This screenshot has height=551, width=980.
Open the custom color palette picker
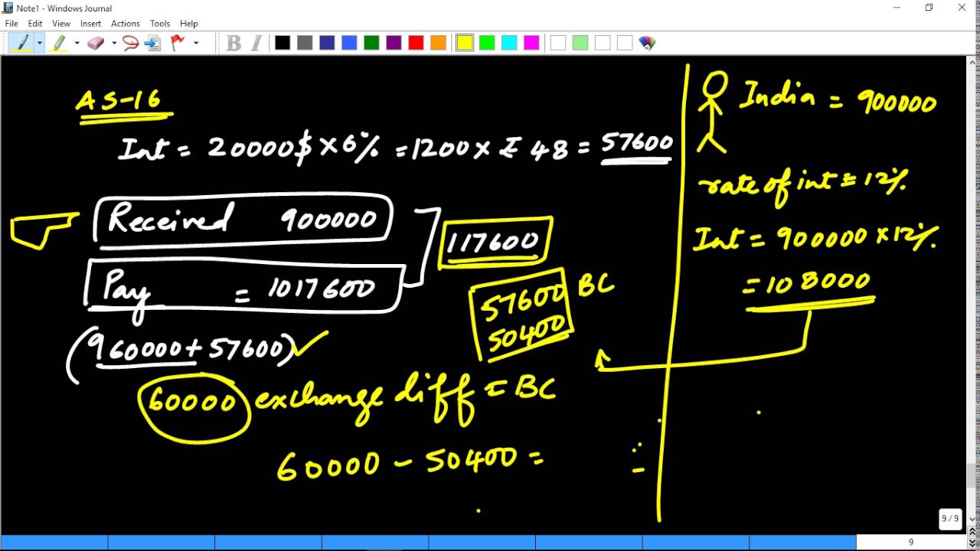coord(647,43)
